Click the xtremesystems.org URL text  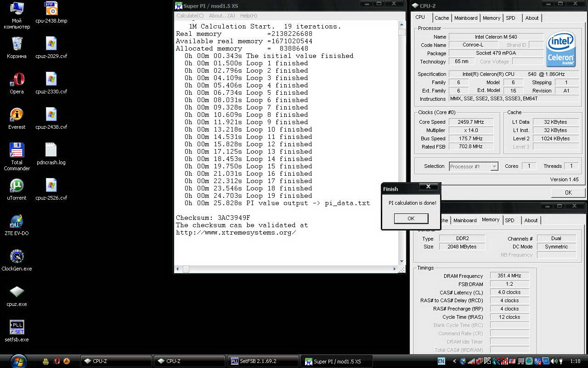click(x=236, y=233)
